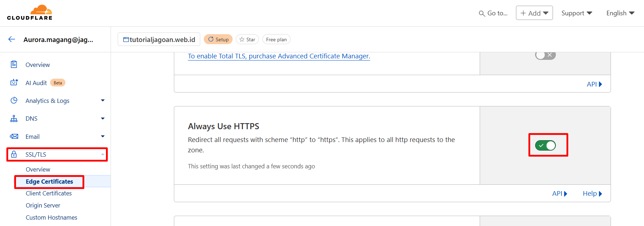
Task: Expand API section under Total TLS card
Action: (594, 84)
